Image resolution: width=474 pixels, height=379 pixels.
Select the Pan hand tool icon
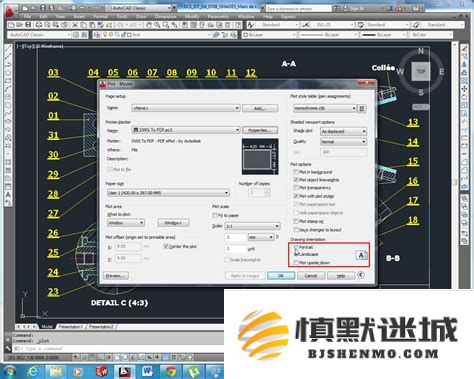point(149,25)
